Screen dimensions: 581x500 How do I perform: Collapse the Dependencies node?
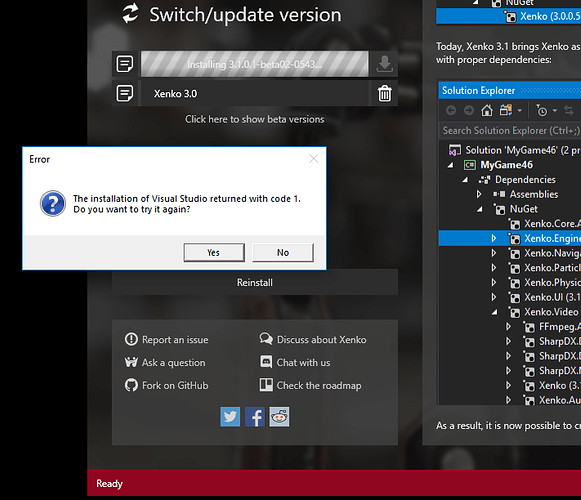click(x=465, y=180)
